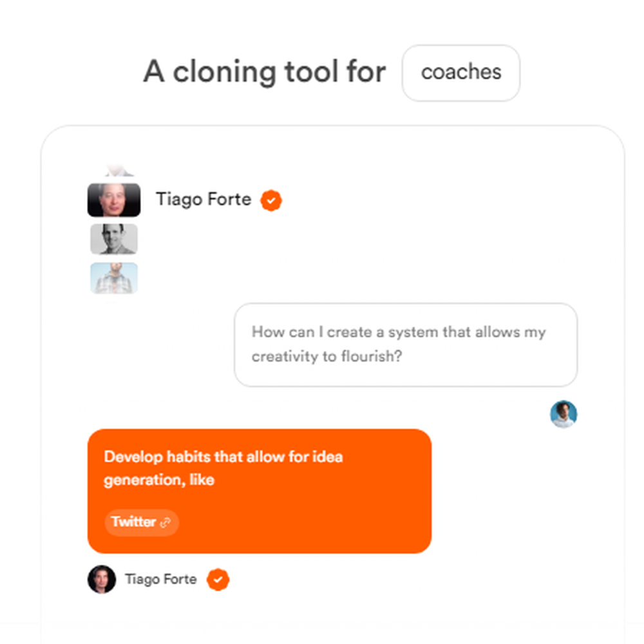The image size is (644, 644).
Task: Select the highlighted Tiago Forte portrait thumbnail
Action: pyautogui.click(x=114, y=200)
